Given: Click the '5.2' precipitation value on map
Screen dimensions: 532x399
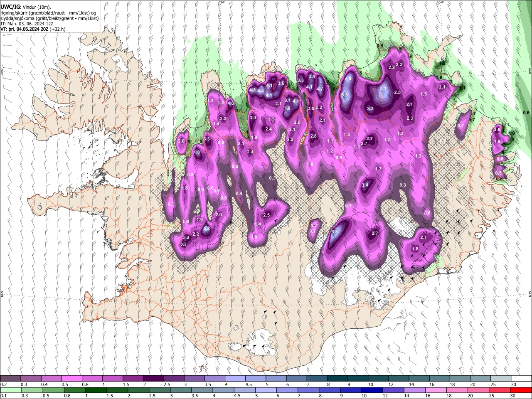Looking at the screenshot, I should click(x=206, y=229).
